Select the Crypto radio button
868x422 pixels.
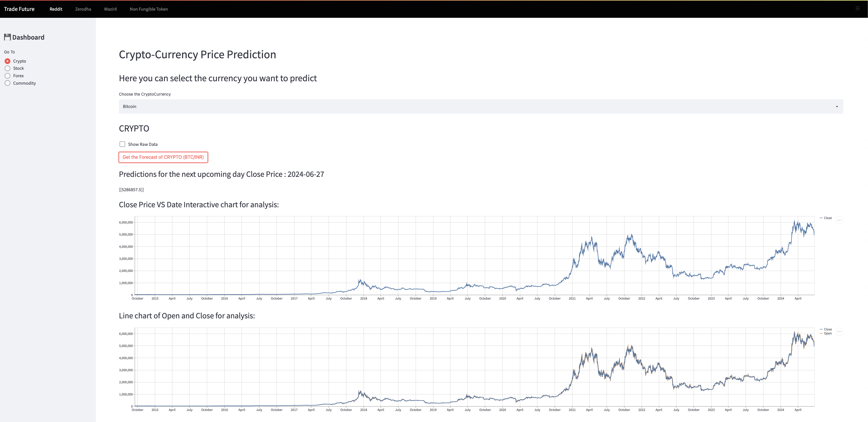pyautogui.click(x=7, y=61)
